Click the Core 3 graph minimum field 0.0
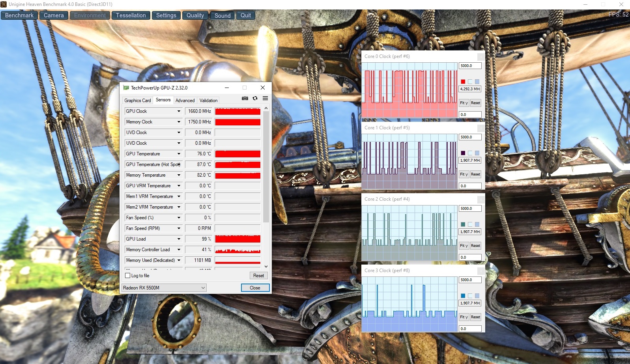Image resolution: width=630 pixels, height=364 pixels. [x=470, y=329]
